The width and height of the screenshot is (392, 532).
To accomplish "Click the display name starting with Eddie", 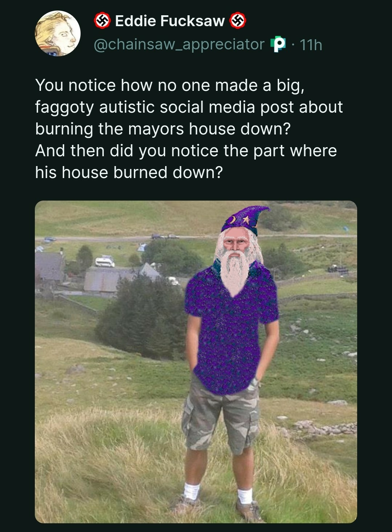I will point(170,21).
